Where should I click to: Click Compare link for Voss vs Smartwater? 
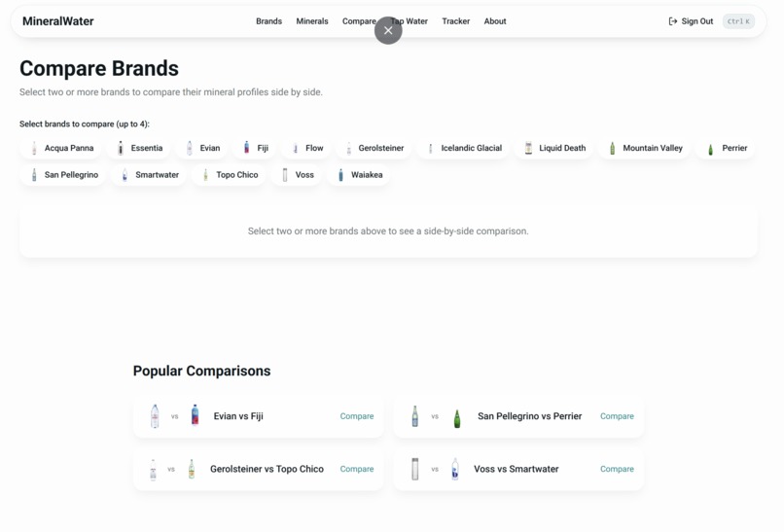(617, 469)
